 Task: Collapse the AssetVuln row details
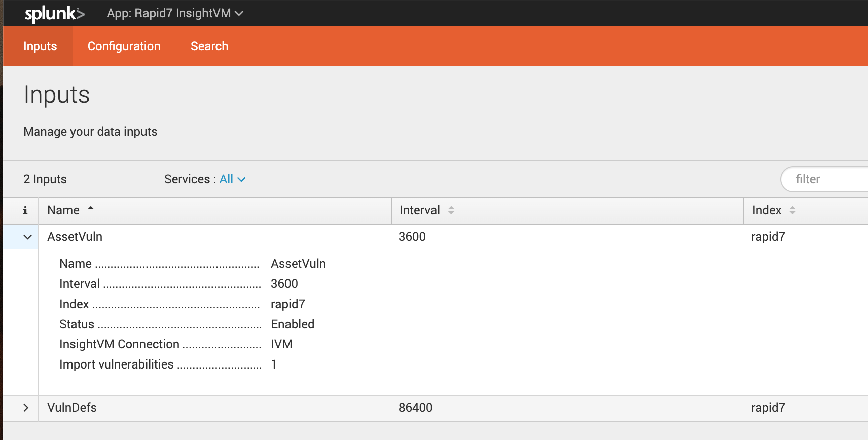(x=27, y=237)
